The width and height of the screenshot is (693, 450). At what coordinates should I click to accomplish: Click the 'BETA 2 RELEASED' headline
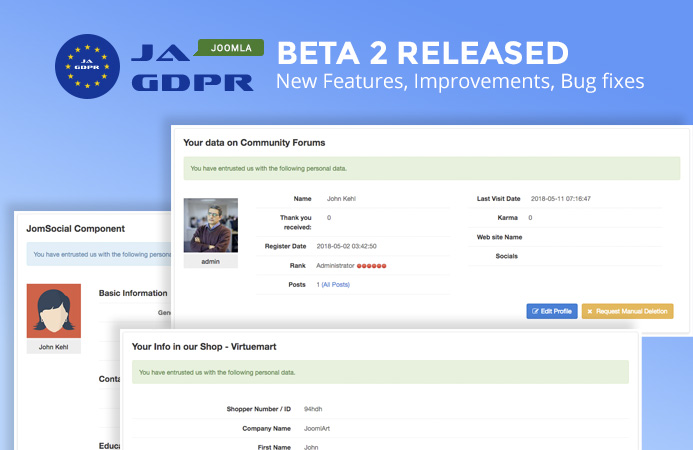tap(423, 53)
